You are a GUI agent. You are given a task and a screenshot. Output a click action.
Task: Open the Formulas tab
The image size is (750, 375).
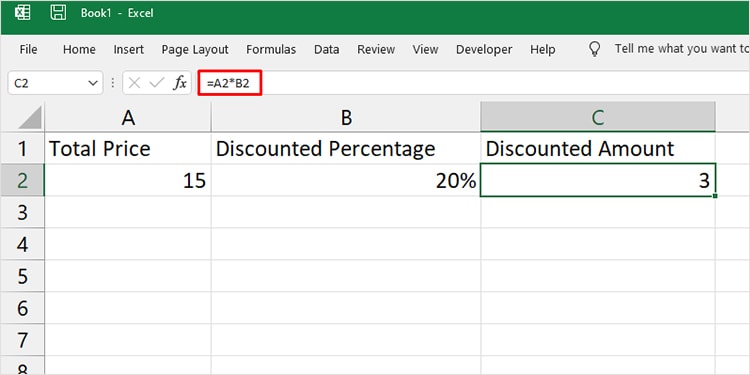[271, 49]
